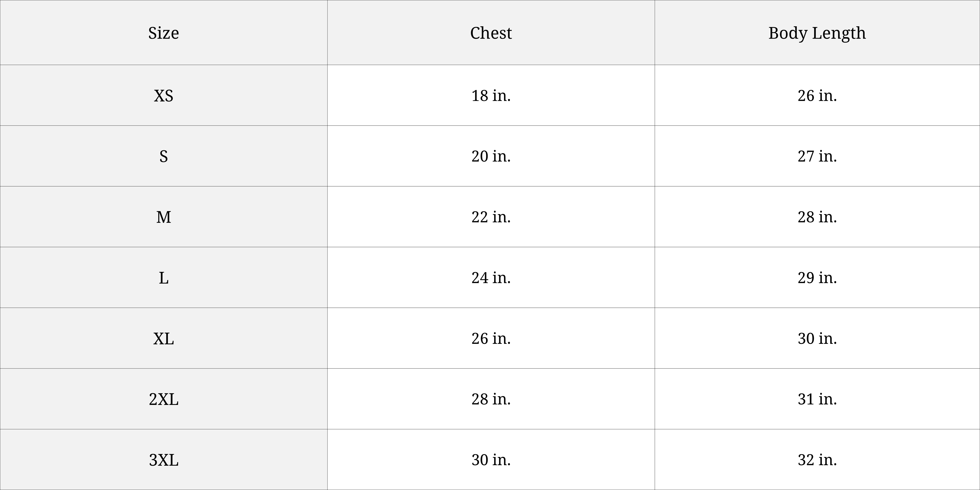
Task: Click the 22 in. chest value
Action: click(x=491, y=217)
